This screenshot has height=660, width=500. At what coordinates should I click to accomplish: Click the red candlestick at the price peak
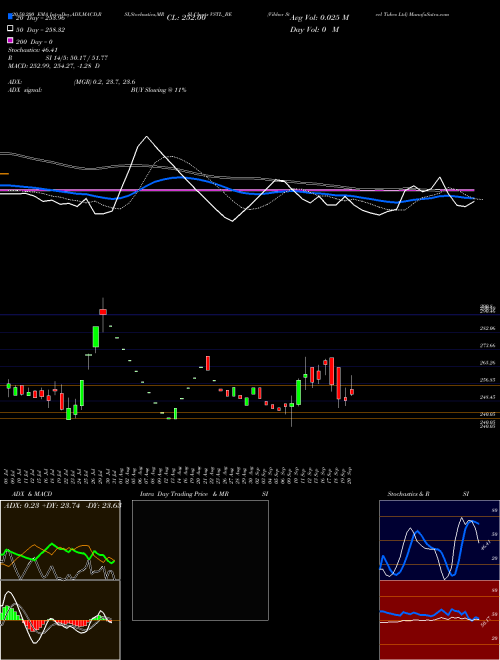click(x=103, y=312)
